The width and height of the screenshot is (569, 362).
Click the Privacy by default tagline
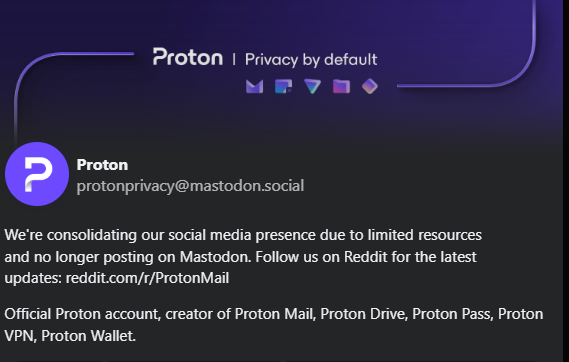click(x=311, y=60)
